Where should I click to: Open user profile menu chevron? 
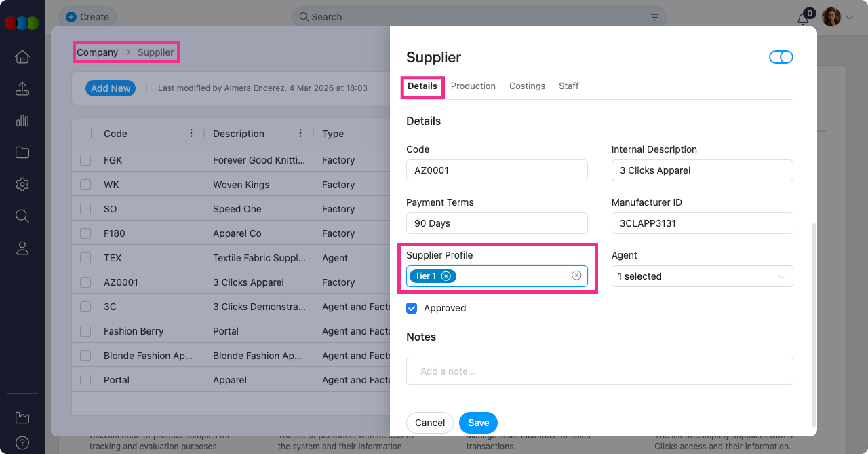pyautogui.click(x=849, y=18)
